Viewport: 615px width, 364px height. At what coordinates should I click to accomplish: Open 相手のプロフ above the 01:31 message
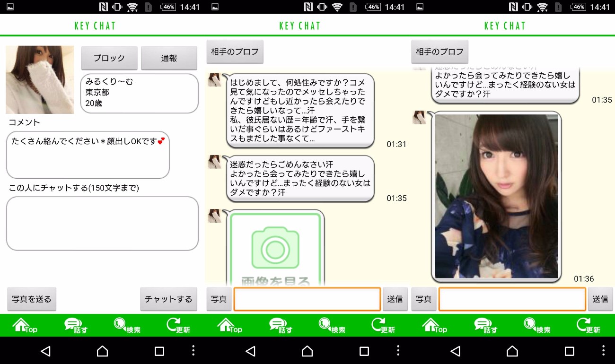[235, 52]
